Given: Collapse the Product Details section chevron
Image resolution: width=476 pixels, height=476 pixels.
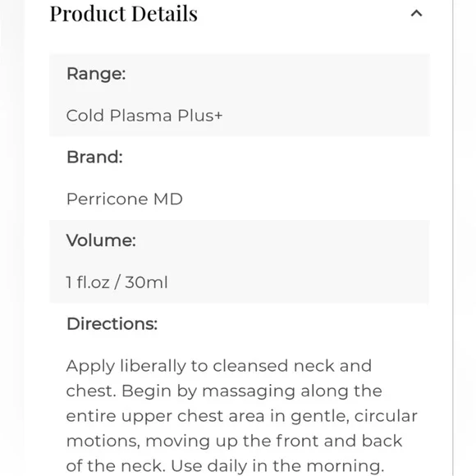Looking at the screenshot, I should [416, 14].
